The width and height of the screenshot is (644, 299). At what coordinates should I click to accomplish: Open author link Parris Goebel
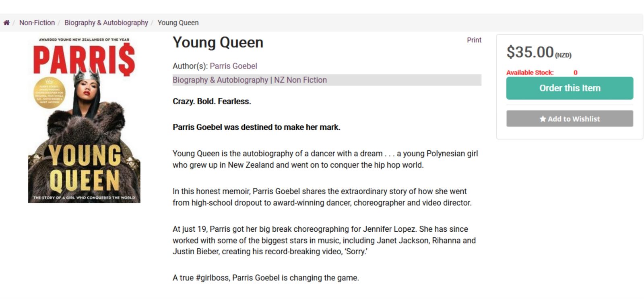(x=233, y=66)
